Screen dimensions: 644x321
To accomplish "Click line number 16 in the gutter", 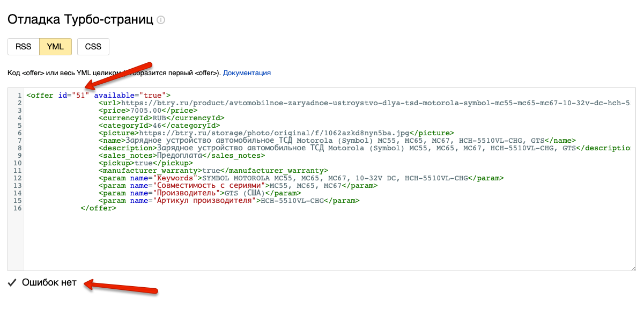I will [18, 208].
